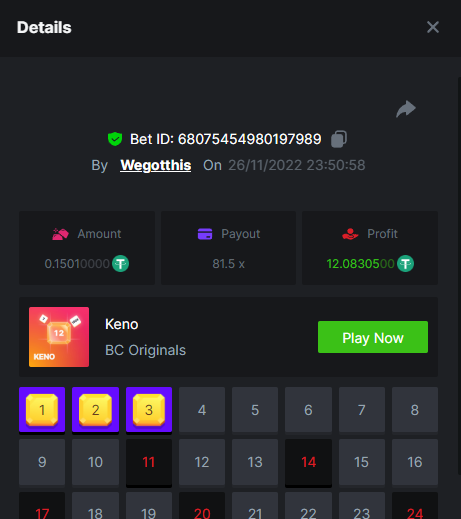Select the gold Keno tile 3

point(149,410)
